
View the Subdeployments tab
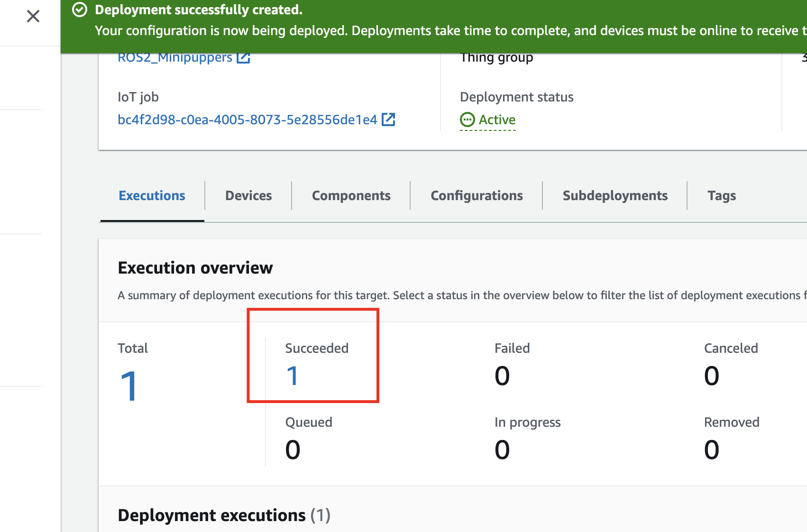[x=615, y=195]
